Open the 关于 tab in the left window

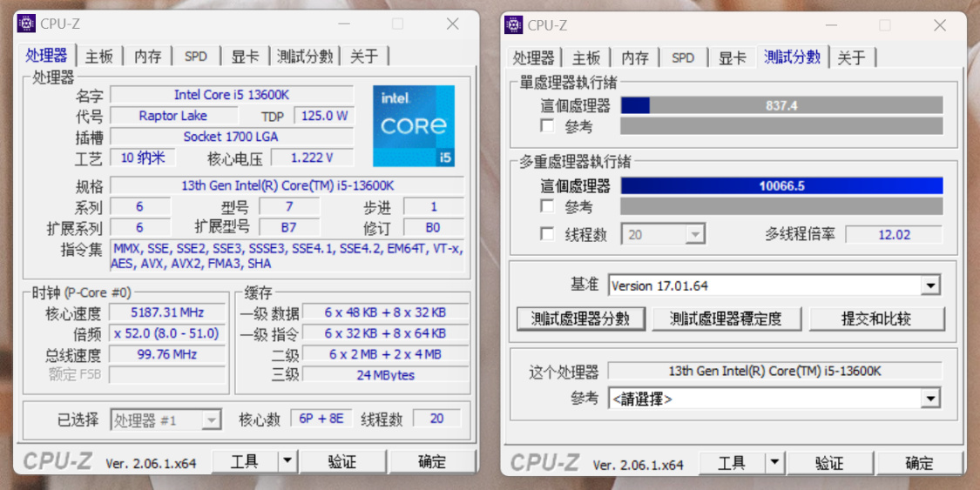(x=364, y=57)
